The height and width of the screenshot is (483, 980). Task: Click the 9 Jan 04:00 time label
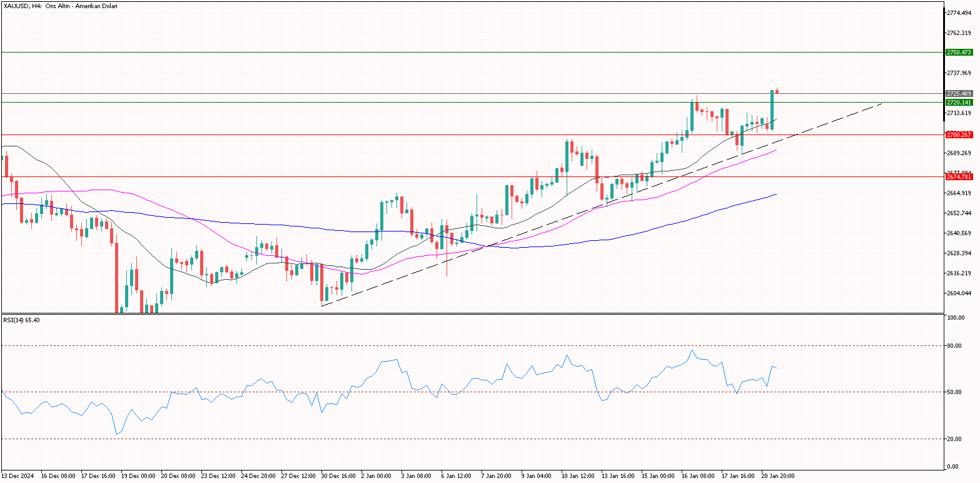click(x=538, y=476)
